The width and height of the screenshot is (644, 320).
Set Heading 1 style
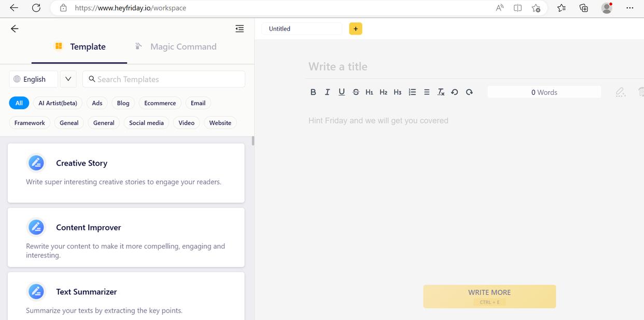pyautogui.click(x=369, y=92)
